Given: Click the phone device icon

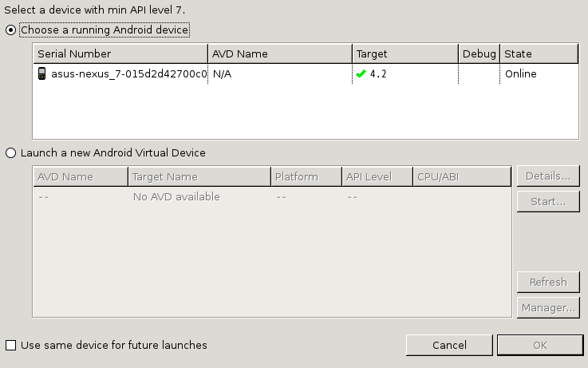Looking at the screenshot, I should [x=42, y=73].
